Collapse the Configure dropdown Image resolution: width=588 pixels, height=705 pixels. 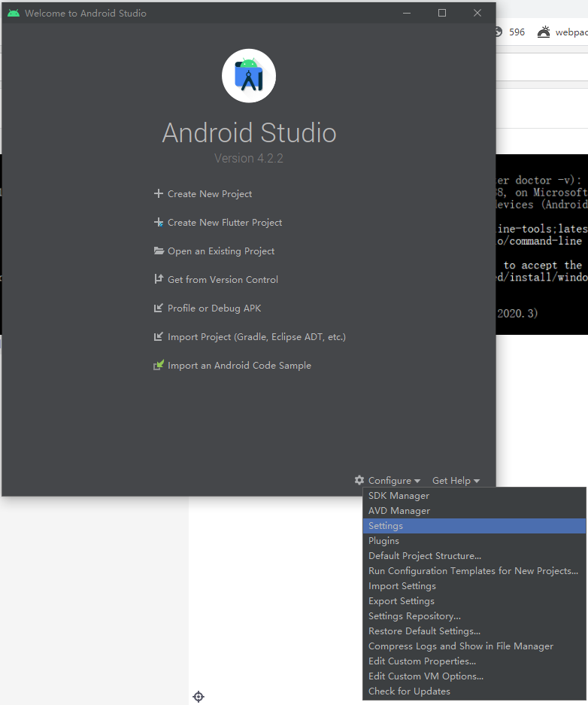click(394, 480)
